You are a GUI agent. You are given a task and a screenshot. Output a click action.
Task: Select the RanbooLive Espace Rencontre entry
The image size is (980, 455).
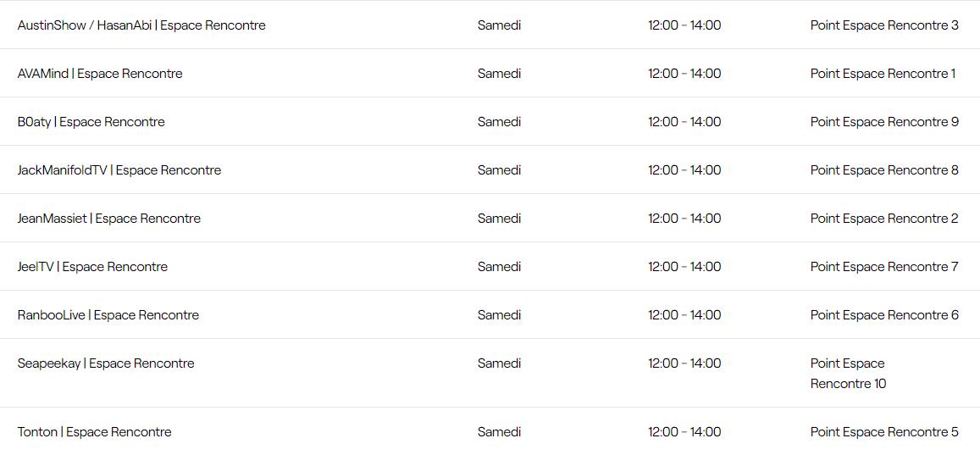point(108,315)
